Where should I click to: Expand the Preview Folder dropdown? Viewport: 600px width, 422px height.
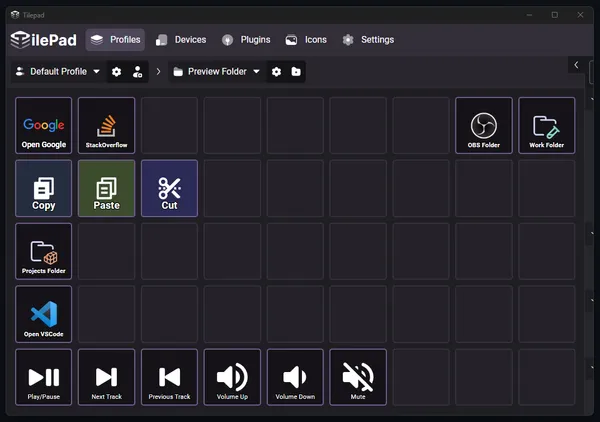click(x=217, y=72)
